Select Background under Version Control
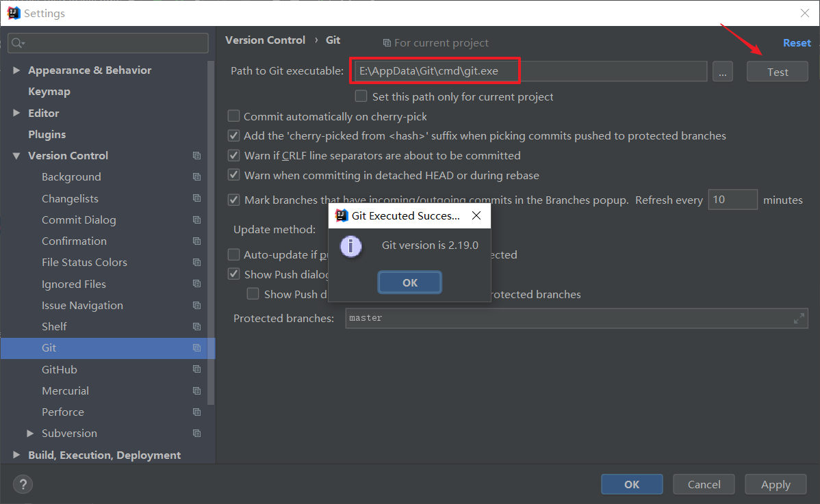 71,177
